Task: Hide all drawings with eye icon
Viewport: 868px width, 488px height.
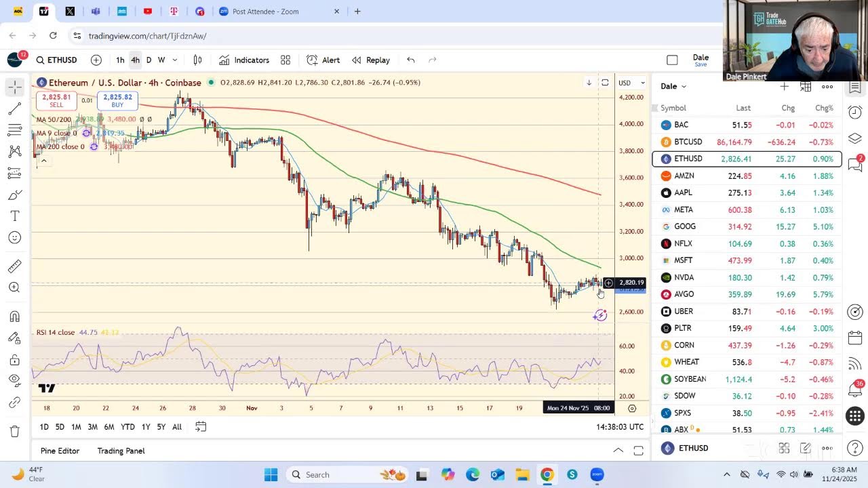Action: (15, 380)
